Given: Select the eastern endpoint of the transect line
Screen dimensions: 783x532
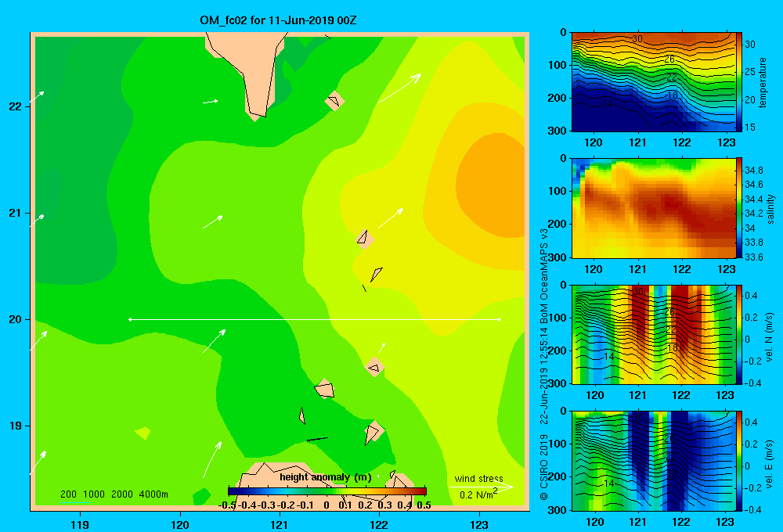Looking at the screenshot, I should click(500, 319).
